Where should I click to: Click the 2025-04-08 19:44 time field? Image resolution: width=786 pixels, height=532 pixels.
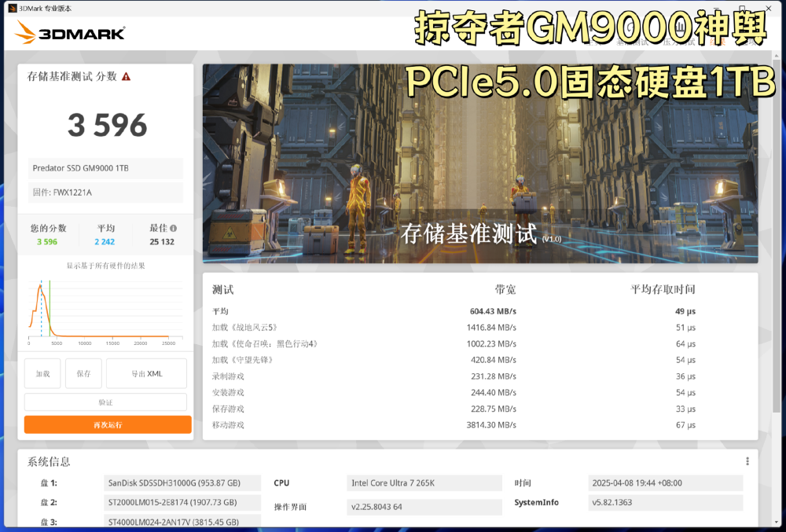click(x=665, y=483)
